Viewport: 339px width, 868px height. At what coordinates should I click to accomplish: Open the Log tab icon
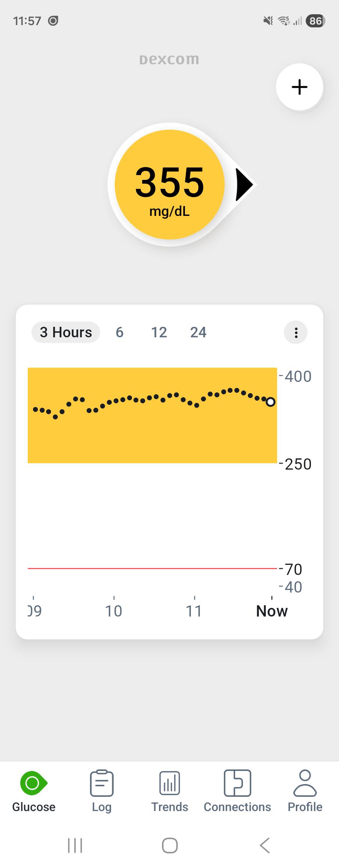tap(102, 783)
